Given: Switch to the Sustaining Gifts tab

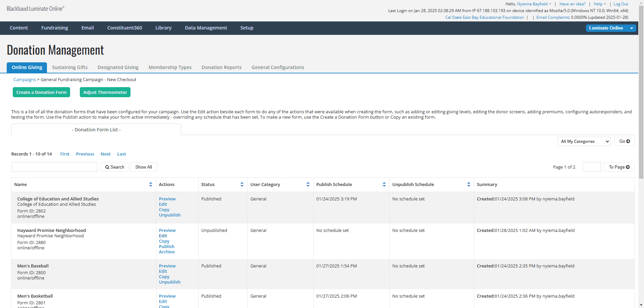Looking at the screenshot, I should pos(70,67).
